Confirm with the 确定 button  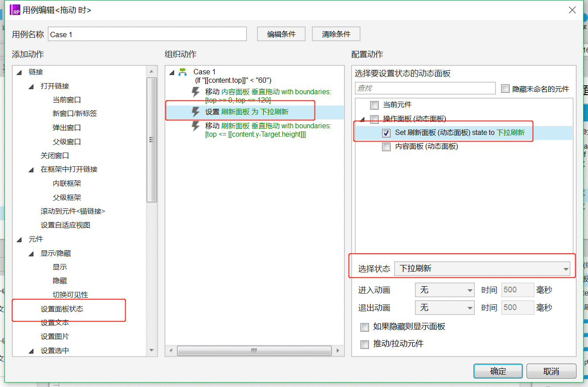coord(498,371)
